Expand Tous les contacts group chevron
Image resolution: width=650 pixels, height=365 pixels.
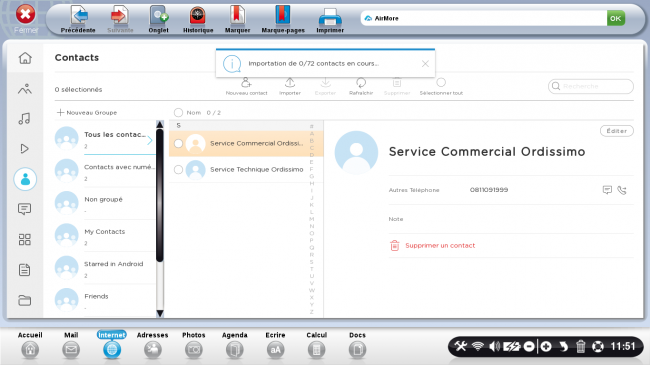point(150,141)
